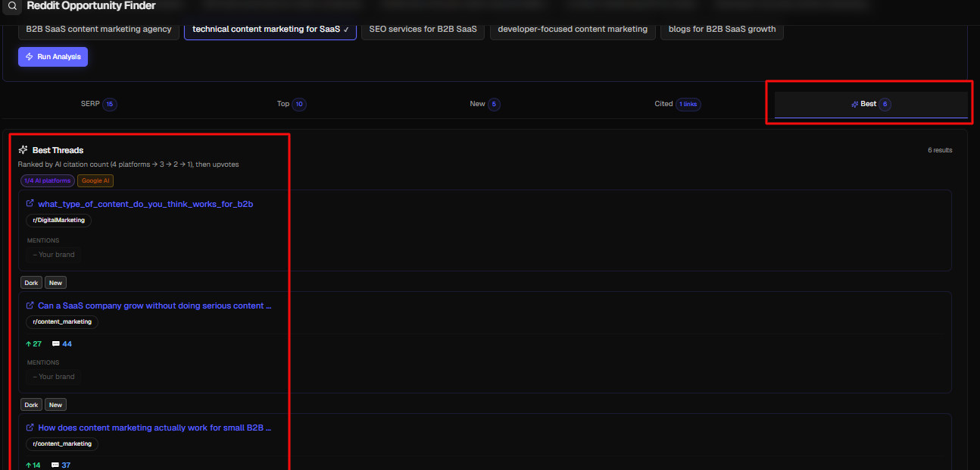Switch to the New tab

tap(485, 104)
